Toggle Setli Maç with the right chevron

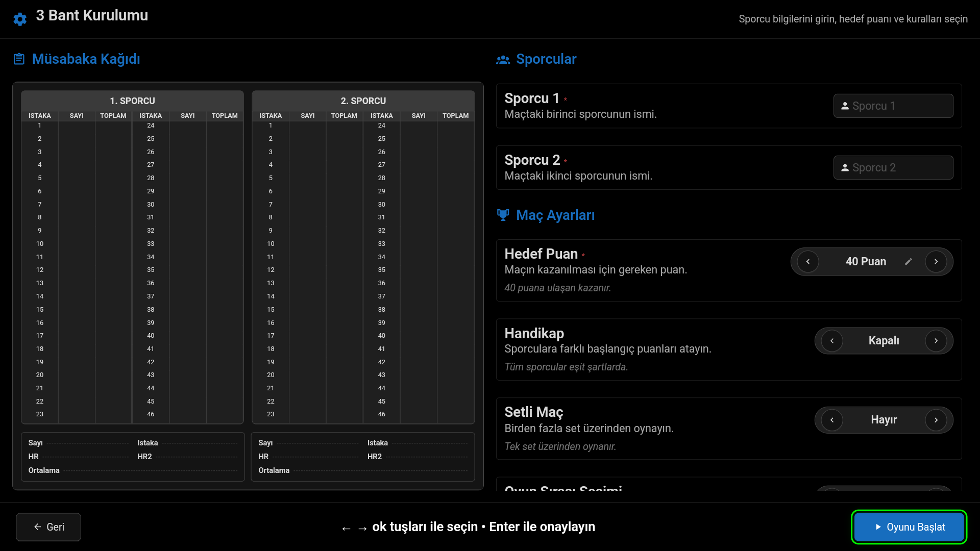[x=936, y=420]
